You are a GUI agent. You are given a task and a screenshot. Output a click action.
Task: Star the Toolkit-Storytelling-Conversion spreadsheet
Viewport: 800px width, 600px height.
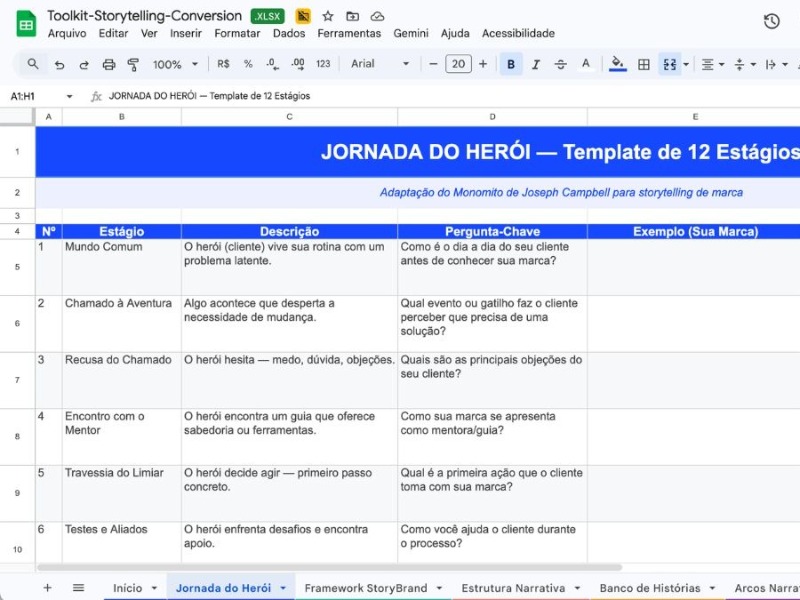point(327,16)
